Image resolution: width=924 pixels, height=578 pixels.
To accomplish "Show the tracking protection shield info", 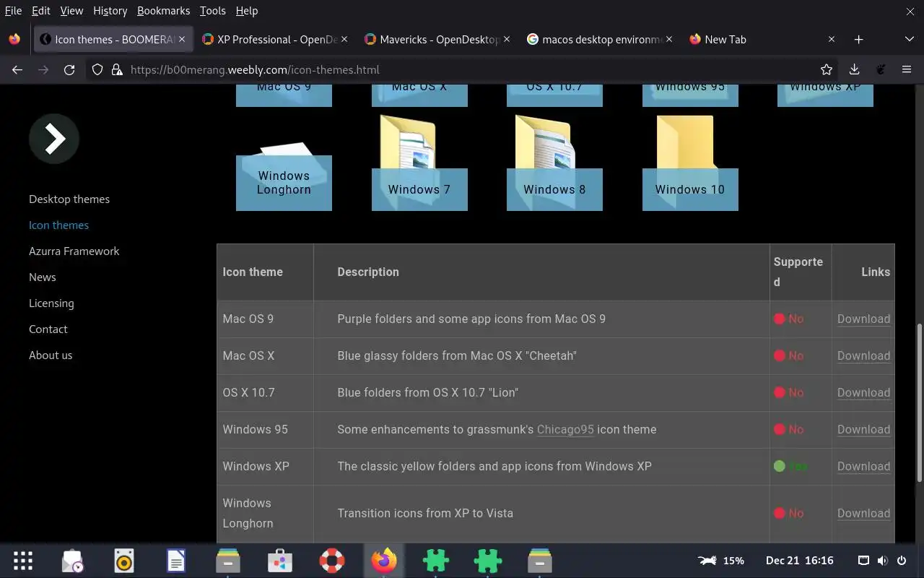I will [x=98, y=69].
